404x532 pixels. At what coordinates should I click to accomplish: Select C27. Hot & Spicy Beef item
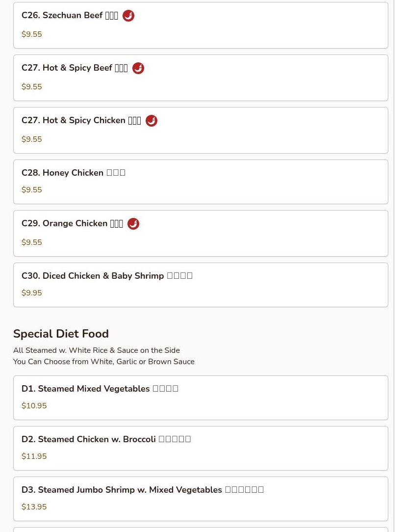(201, 78)
